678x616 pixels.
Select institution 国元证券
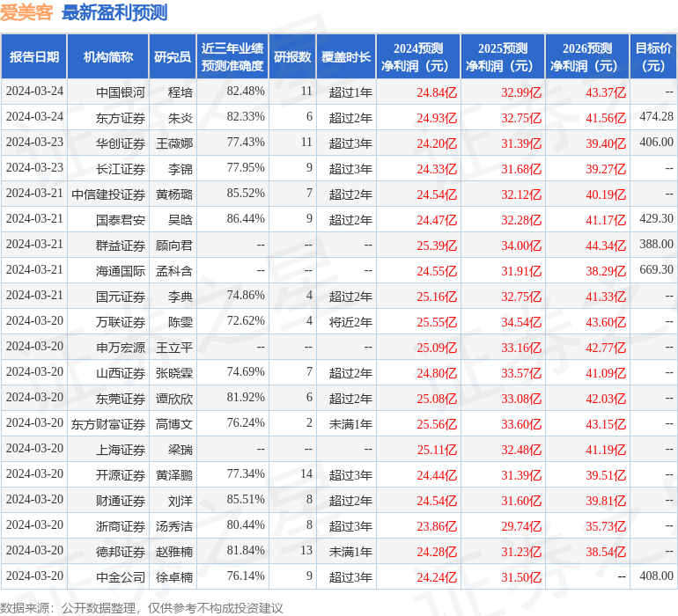point(121,297)
